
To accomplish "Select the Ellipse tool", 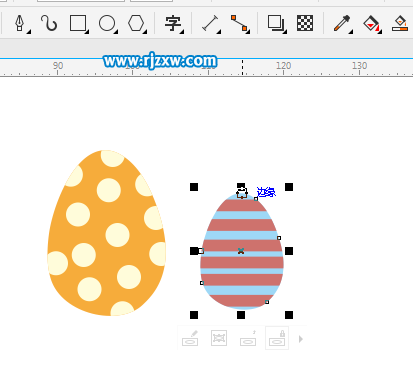I will pos(107,24).
